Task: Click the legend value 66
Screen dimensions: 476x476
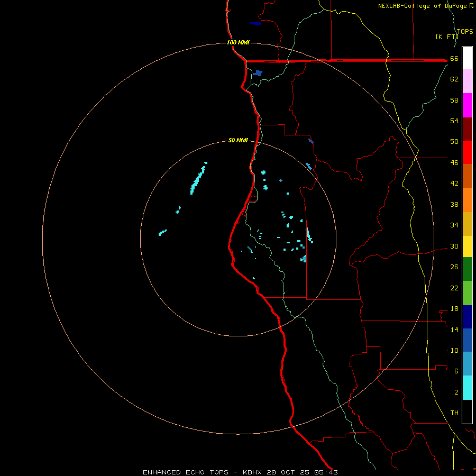Action: (454, 59)
